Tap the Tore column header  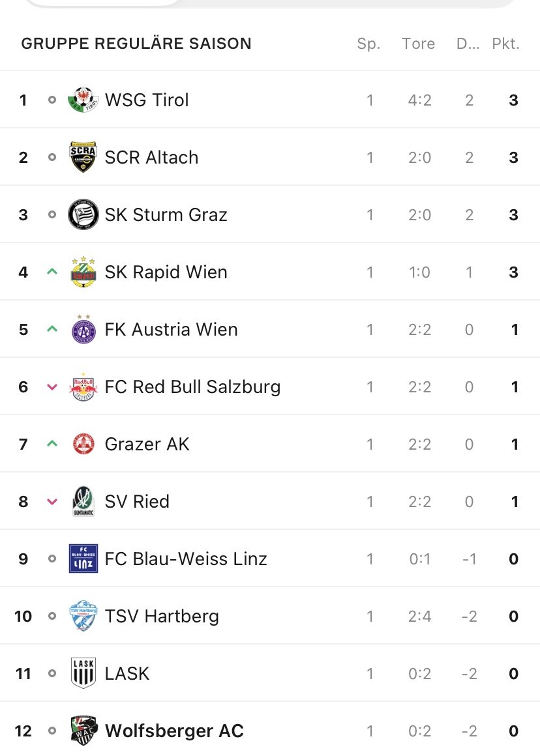419,44
